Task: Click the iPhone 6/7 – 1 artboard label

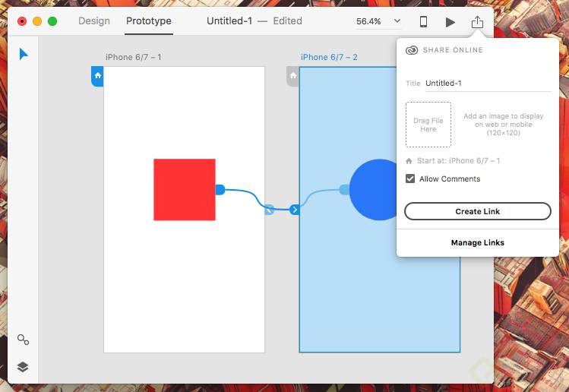Action: point(133,57)
